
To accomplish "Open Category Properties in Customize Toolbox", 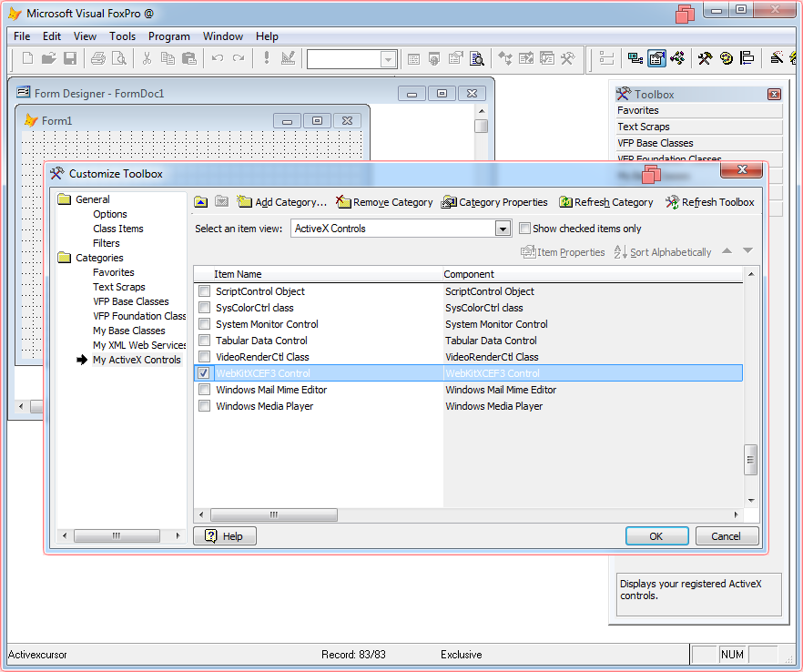I will click(x=494, y=202).
